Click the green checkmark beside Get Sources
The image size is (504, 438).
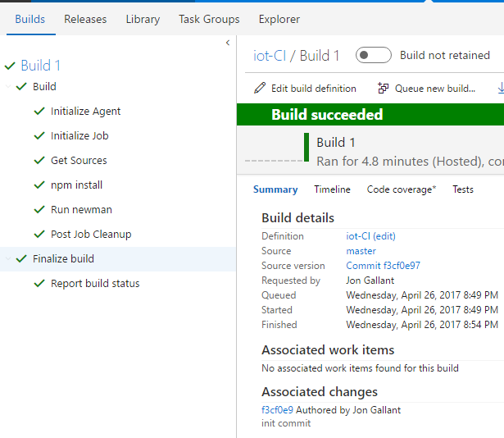[x=39, y=161]
